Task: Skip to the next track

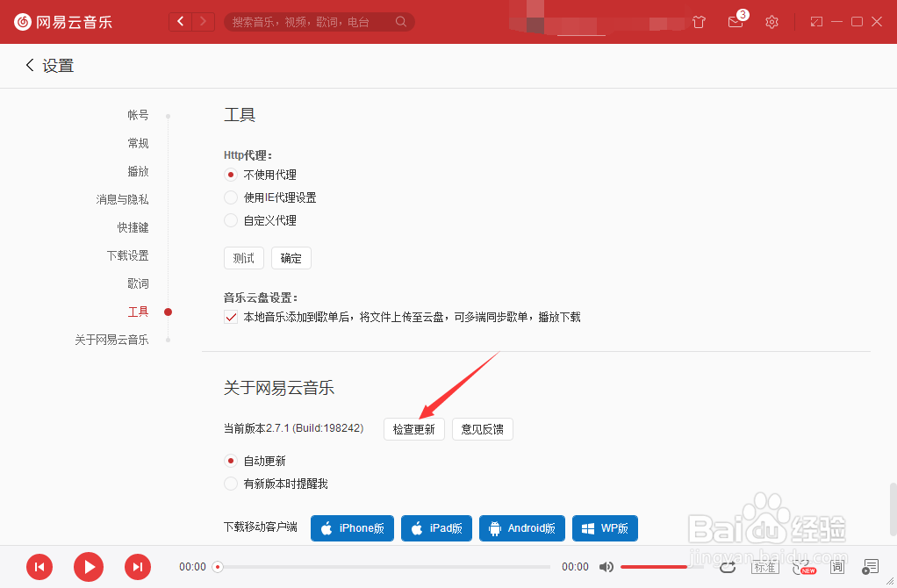Action: coord(138,567)
